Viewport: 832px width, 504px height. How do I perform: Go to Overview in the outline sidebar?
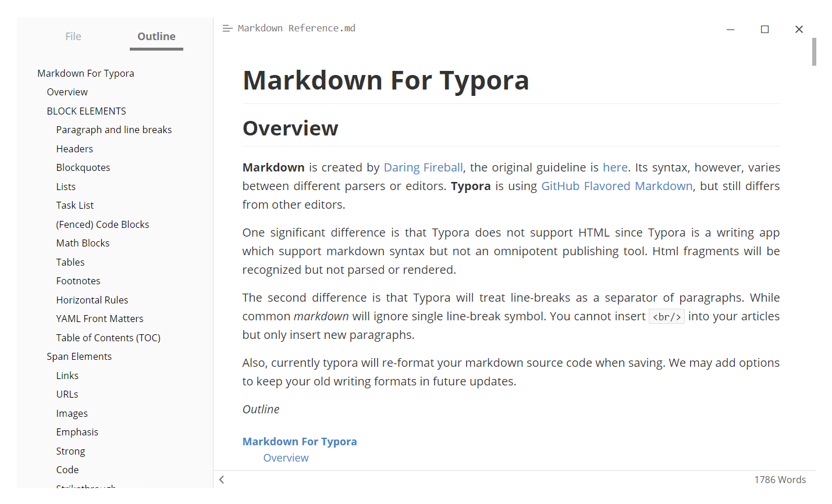(67, 92)
